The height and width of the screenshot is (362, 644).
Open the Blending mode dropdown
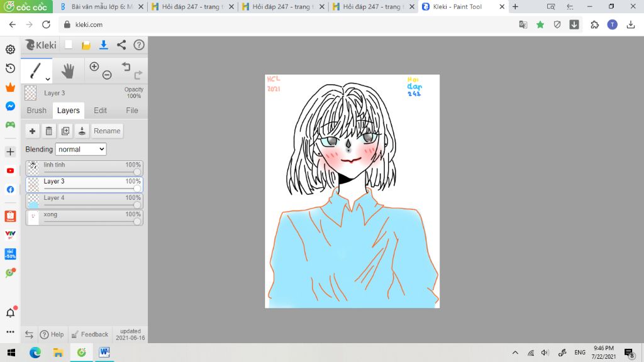coord(81,150)
